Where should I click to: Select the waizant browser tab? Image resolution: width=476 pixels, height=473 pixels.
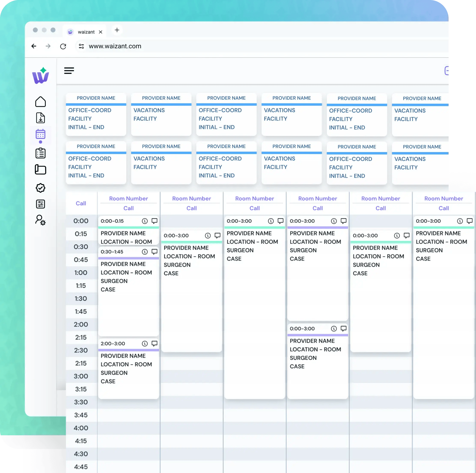tap(86, 32)
